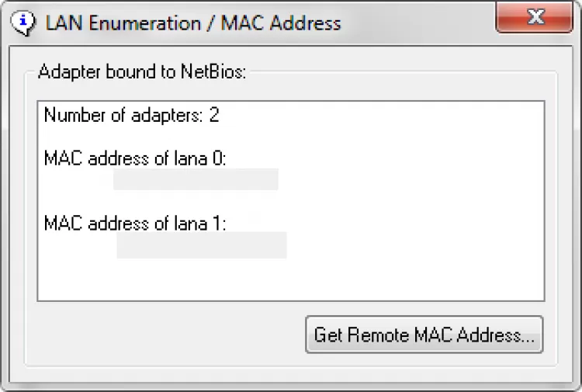This screenshot has width=582, height=392.
Task: Click the LAN Enumeration / MAC Address title text
Action: (192, 22)
